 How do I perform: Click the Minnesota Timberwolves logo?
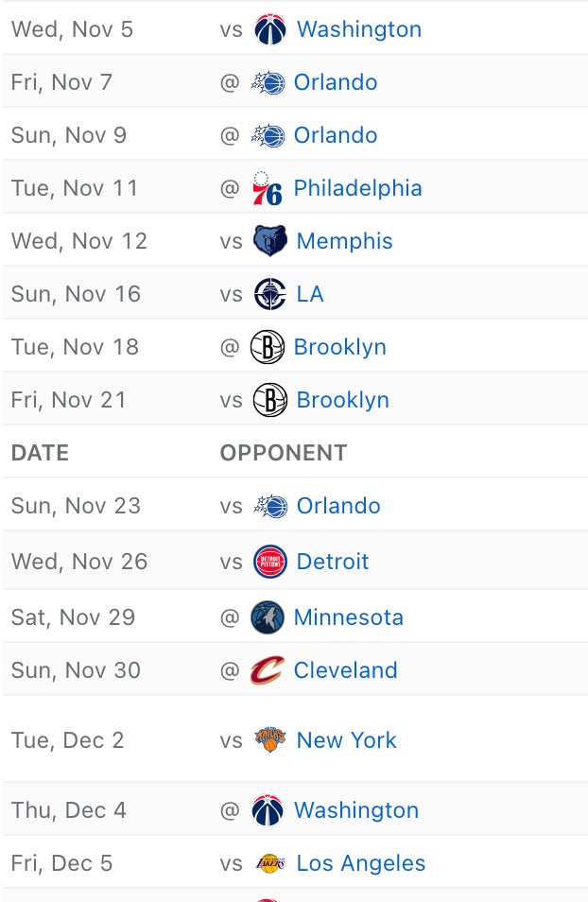coord(268,617)
